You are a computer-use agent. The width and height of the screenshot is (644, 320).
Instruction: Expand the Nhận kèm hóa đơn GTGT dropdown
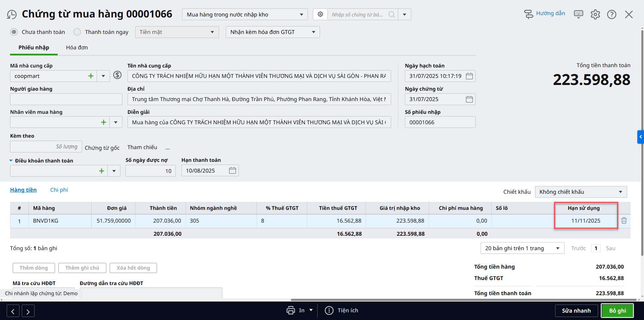pyautogui.click(x=313, y=32)
